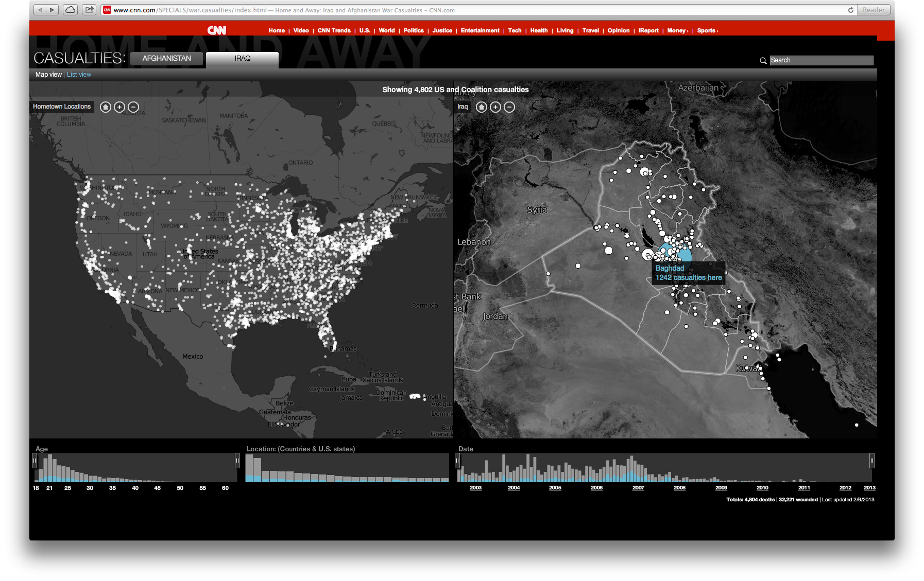Grab the left handle of Age slider
The height and width of the screenshot is (581, 924).
pos(35,460)
